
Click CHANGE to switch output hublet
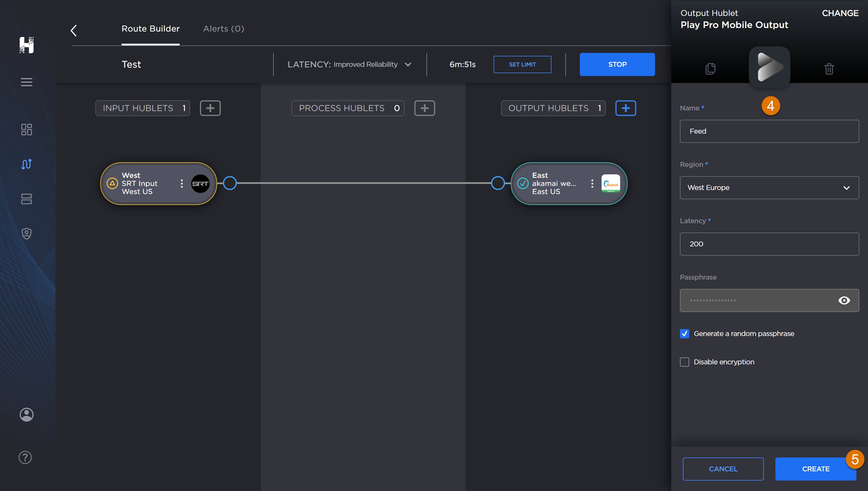pos(840,13)
